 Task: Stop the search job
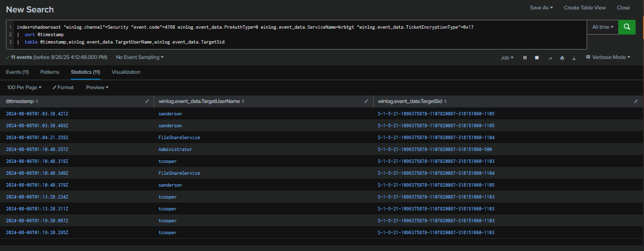point(537,58)
